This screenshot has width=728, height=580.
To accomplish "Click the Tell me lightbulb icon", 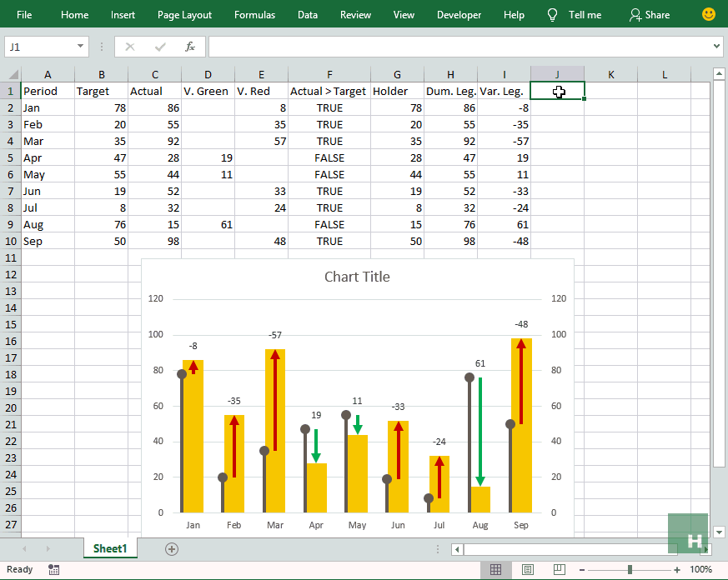I will click(x=552, y=15).
